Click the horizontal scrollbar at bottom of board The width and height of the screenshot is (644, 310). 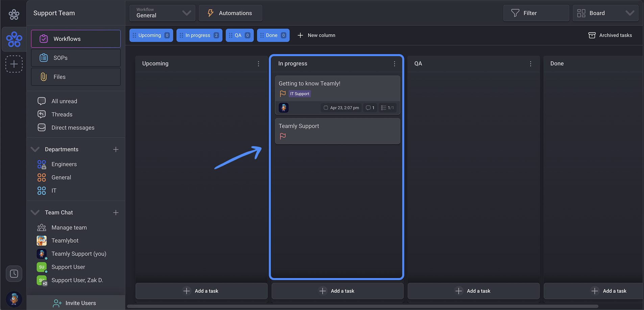tap(363, 306)
